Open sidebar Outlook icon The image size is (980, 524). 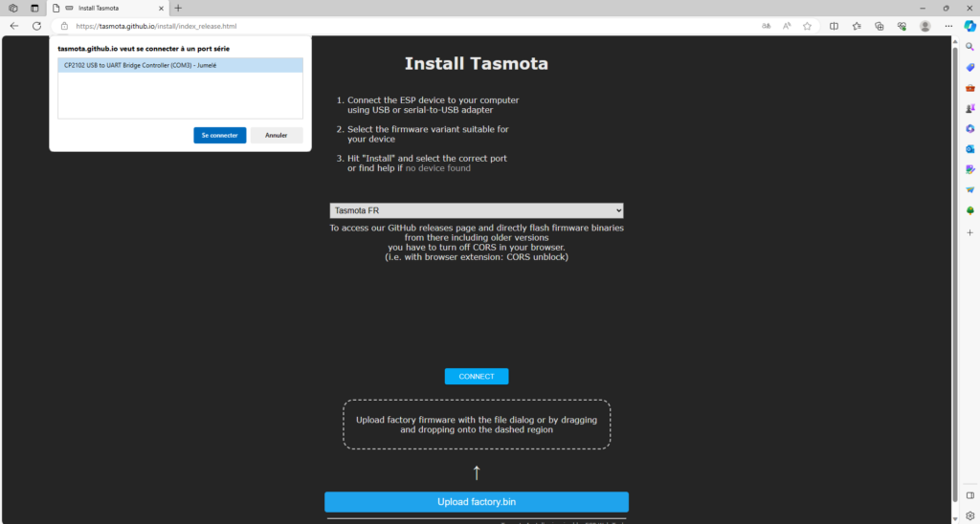970,149
